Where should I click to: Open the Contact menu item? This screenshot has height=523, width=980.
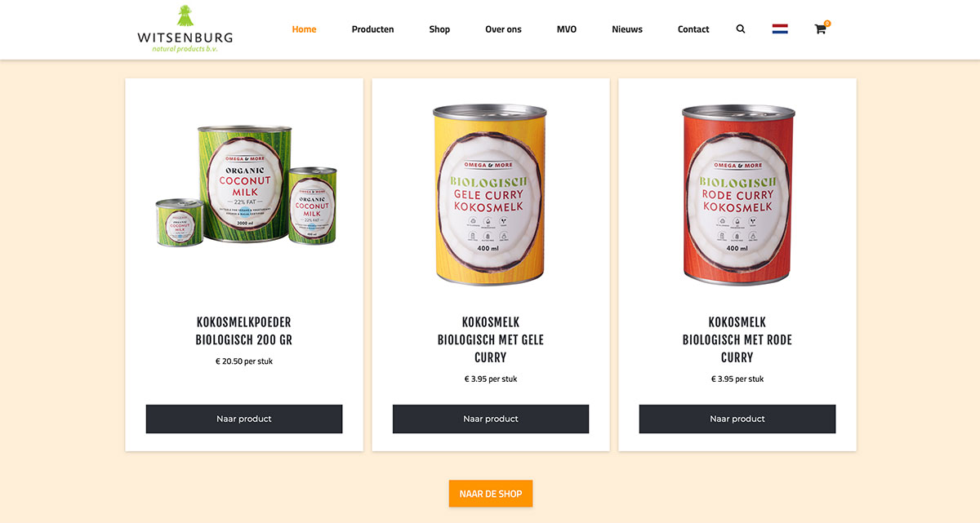(x=693, y=29)
